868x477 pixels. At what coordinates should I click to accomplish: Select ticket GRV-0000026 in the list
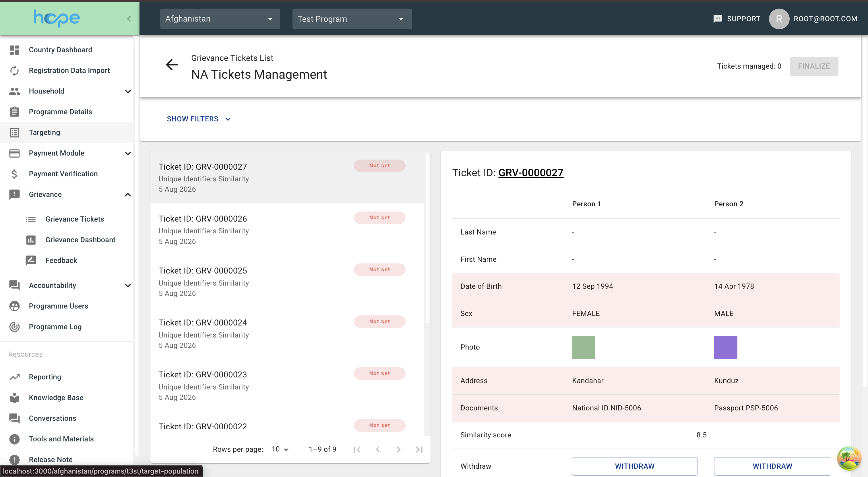(x=287, y=229)
